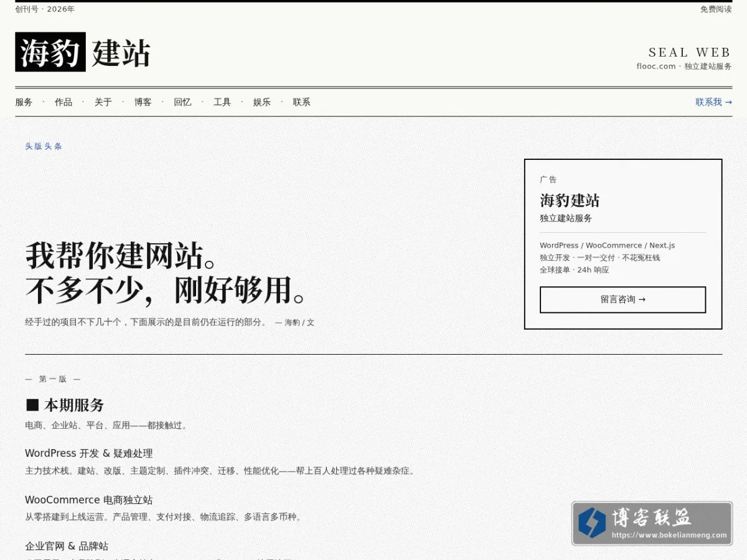Viewport: 747px width, 560px height.
Task: Click 电商、企业站、平台、应用 description
Action: tap(106, 426)
